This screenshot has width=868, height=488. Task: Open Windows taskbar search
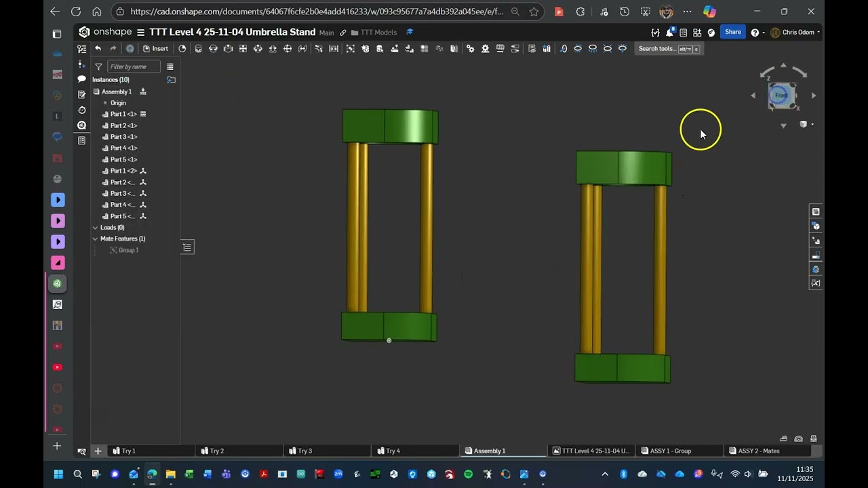[77, 474]
